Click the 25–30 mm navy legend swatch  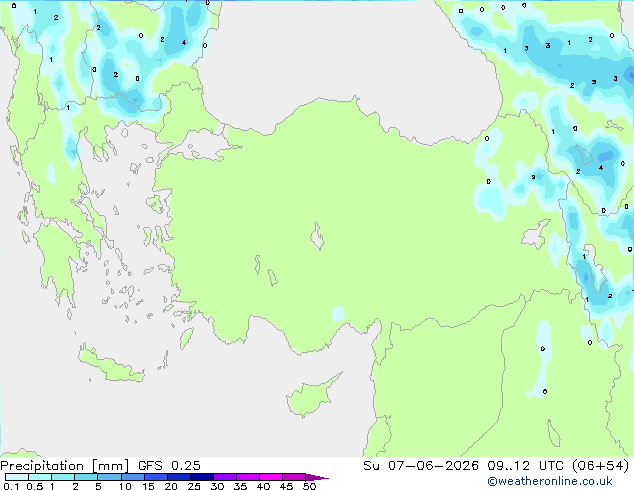201,477
